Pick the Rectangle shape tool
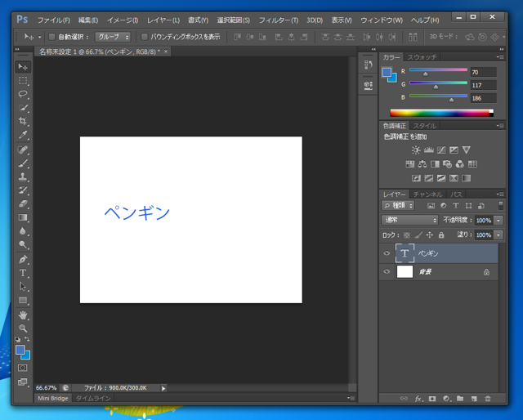This screenshot has height=420, width=523. (23, 300)
